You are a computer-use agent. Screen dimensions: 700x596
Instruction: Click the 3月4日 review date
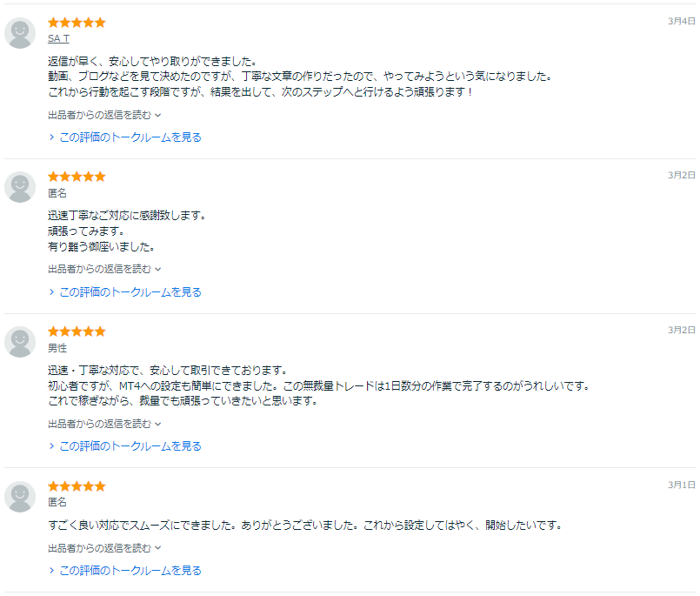pyautogui.click(x=681, y=20)
